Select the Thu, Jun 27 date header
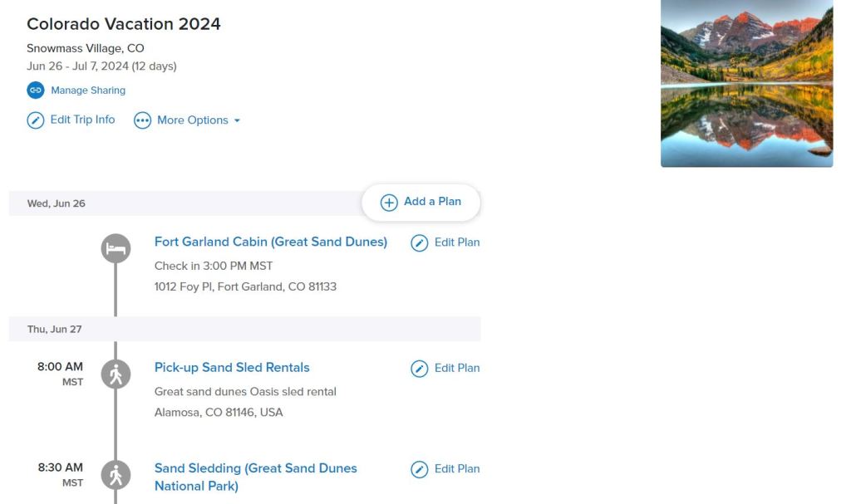 [55, 329]
